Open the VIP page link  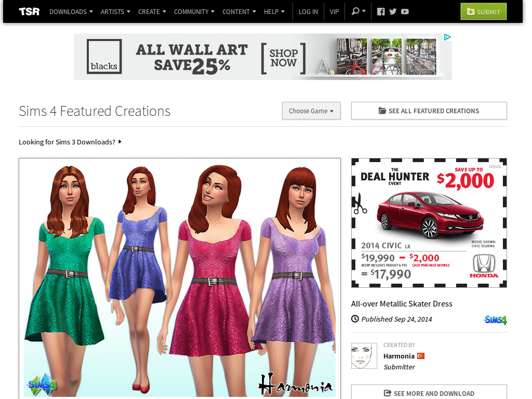[x=334, y=11]
